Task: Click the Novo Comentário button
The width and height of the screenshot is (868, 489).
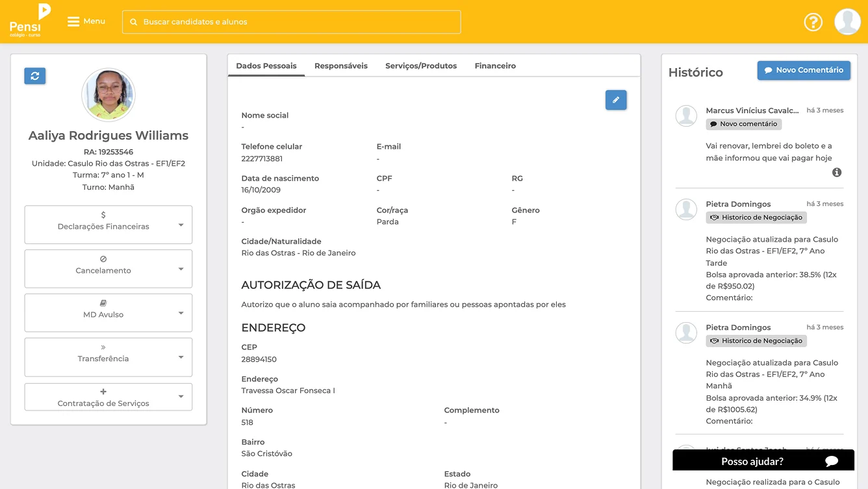Action: 804,70
